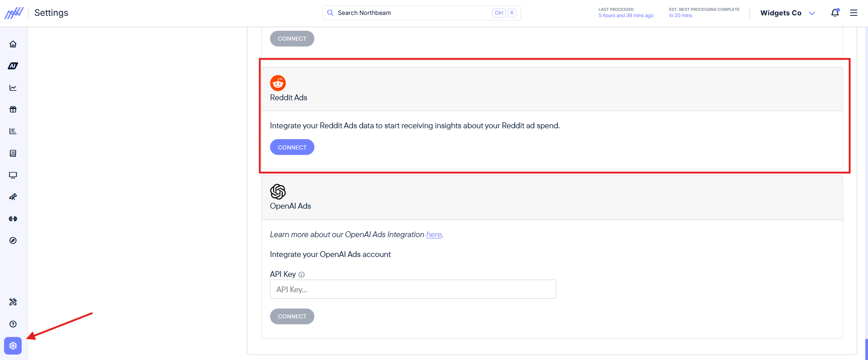Viewport: 868px width, 360px height.
Task: Open the dumbbell sidebar icon
Action: [x=13, y=219]
